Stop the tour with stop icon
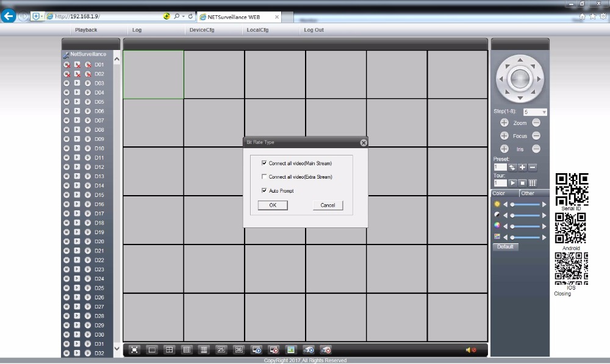 pyautogui.click(x=522, y=183)
